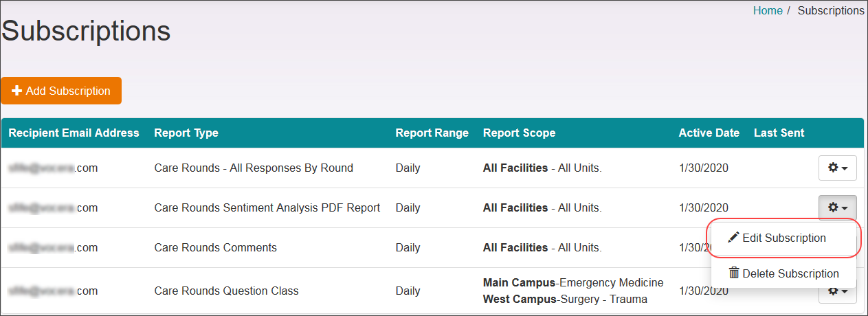Select Edit Subscription menu option
This screenshot has width=868, height=316.
783,238
